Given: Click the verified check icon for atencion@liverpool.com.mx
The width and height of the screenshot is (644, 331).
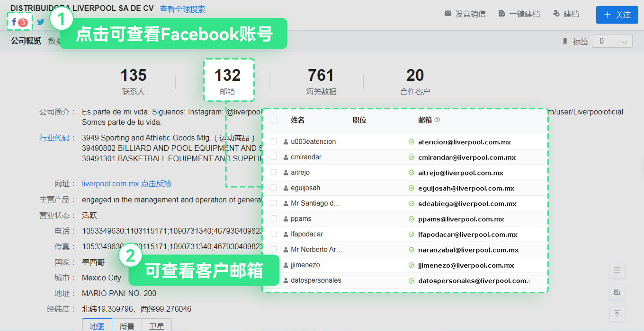Looking at the screenshot, I should point(411,142).
